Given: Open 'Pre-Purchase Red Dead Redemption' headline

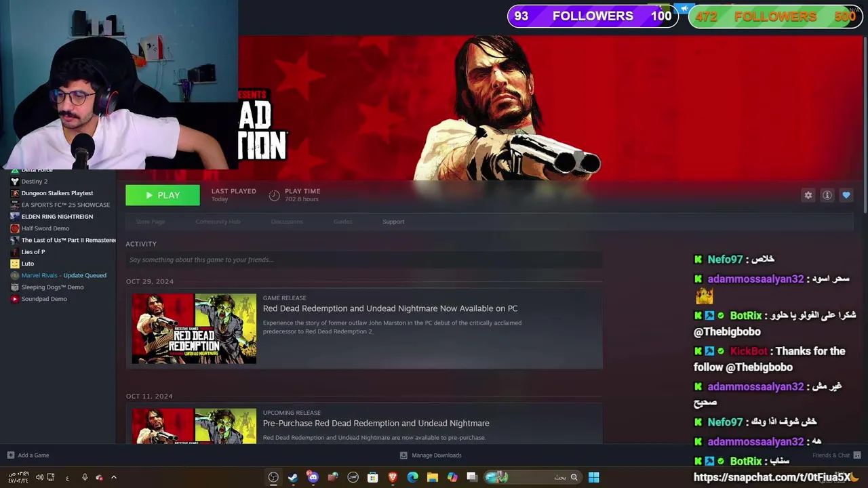Looking at the screenshot, I should coord(376,423).
